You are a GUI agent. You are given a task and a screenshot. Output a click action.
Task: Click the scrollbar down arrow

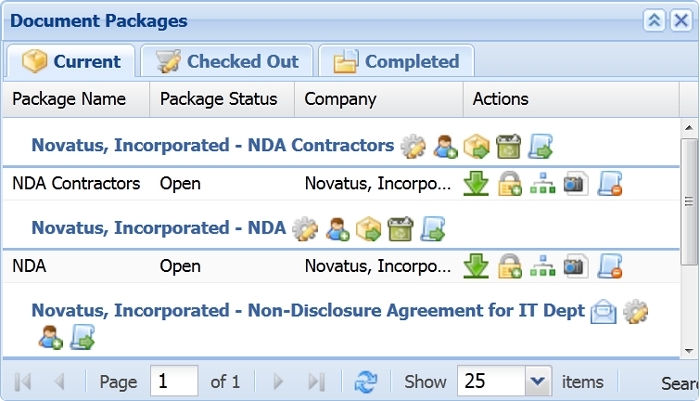pyautogui.click(x=689, y=351)
